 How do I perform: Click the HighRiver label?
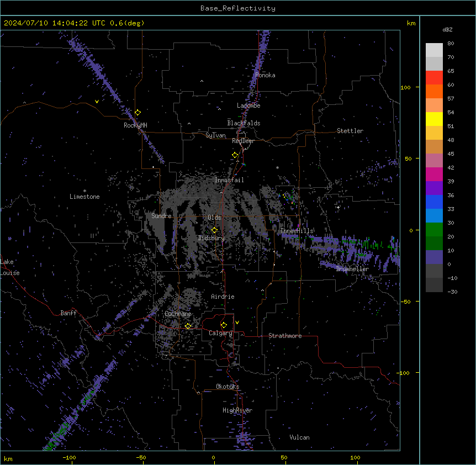[237, 410]
